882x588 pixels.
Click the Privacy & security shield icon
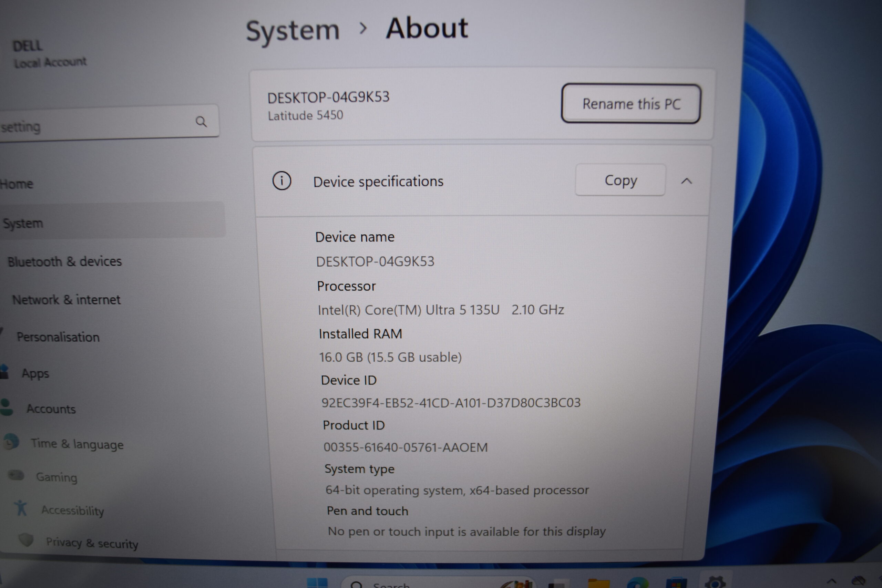[26, 540]
